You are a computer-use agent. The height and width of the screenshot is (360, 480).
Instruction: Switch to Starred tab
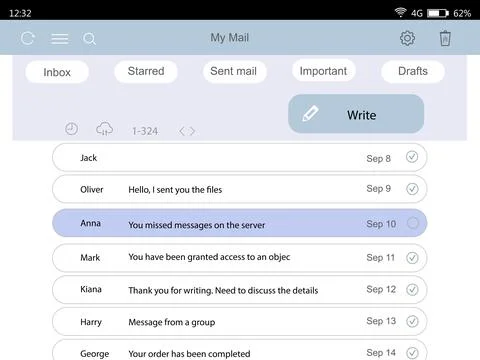click(146, 71)
